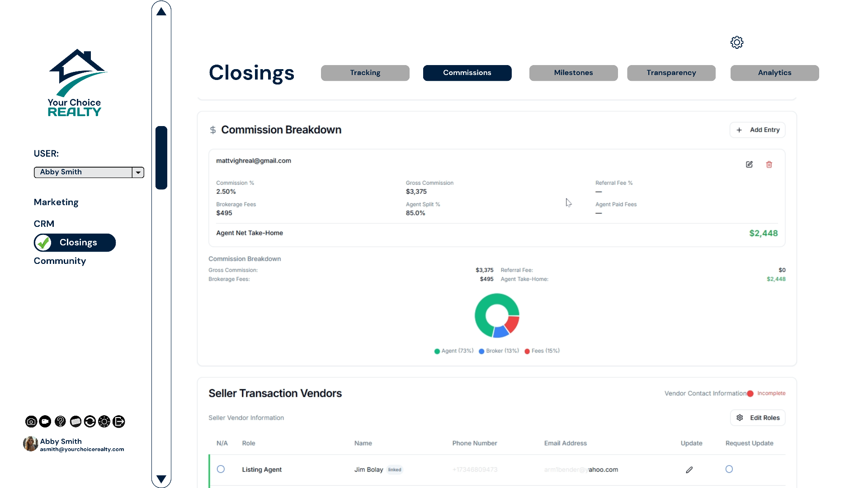Click the 85.0% Agent Split value
This screenshot has width=868, height=488.
tap(415, 213)
